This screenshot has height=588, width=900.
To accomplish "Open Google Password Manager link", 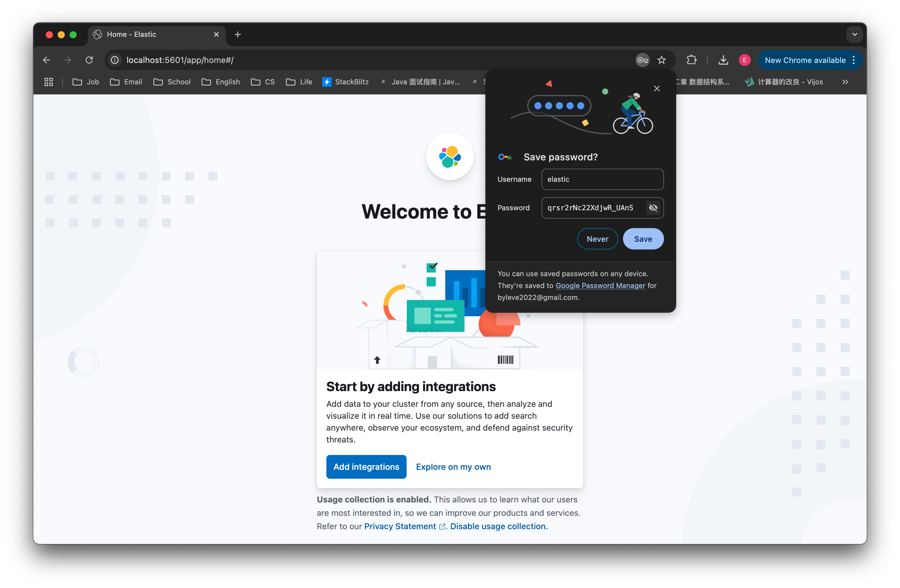I will pos(600,286).
